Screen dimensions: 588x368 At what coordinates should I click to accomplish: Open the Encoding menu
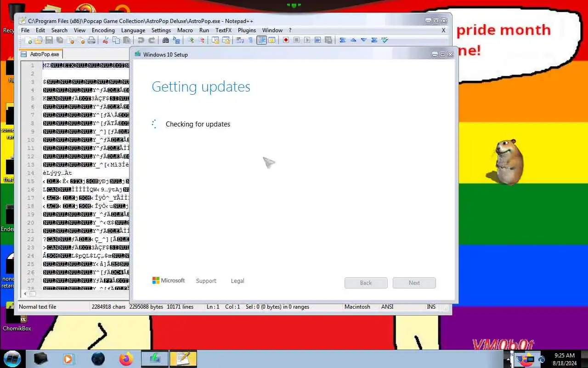(x=103, y=30)
